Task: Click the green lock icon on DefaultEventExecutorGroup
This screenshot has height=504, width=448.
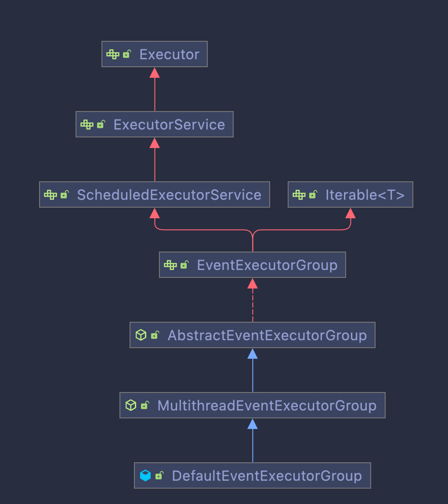Action: tap(159, 476)
